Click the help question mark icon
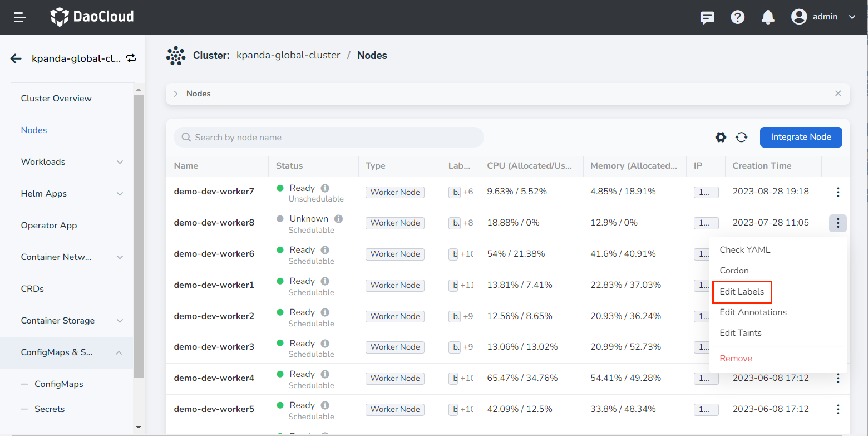 tap(738, 17)
